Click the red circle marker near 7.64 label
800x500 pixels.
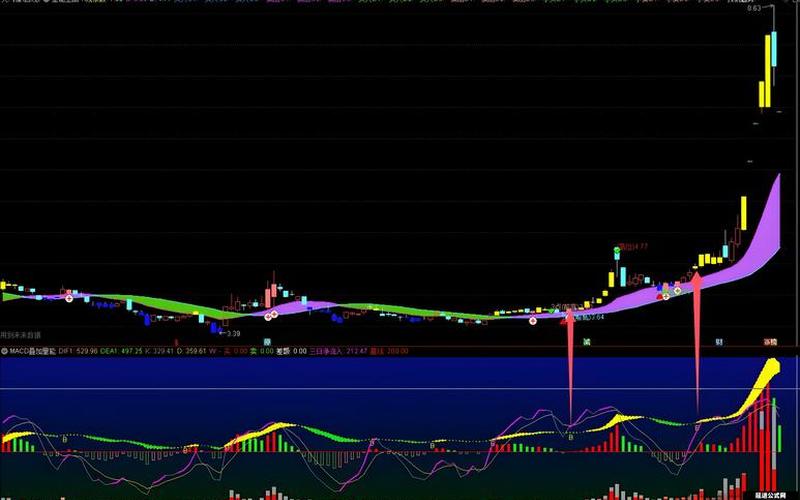(533, 321)
